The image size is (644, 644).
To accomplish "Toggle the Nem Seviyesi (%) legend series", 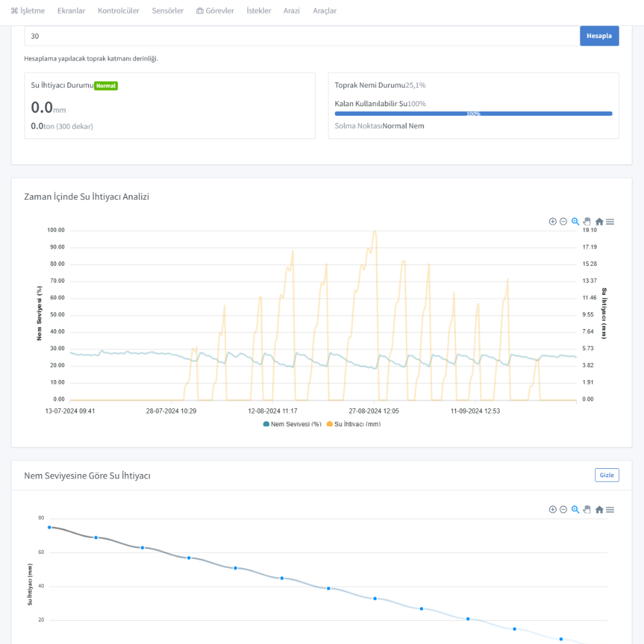I will pos(292,424).
